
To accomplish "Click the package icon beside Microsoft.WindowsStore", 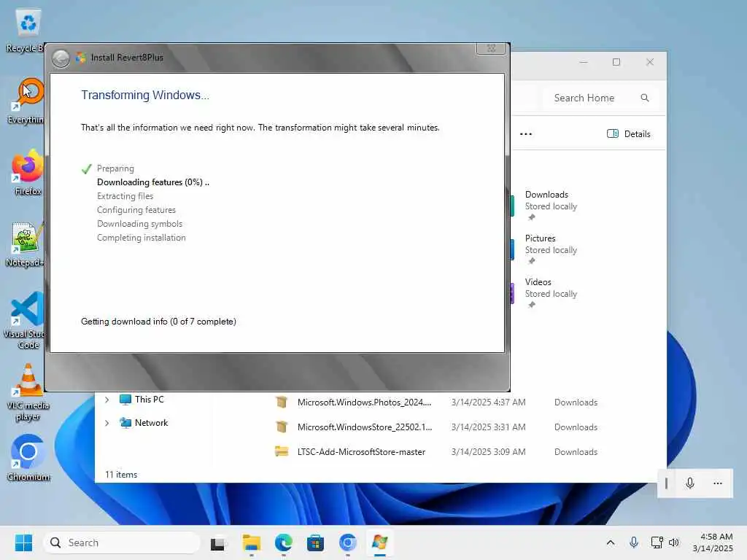I will coord(282,427).
